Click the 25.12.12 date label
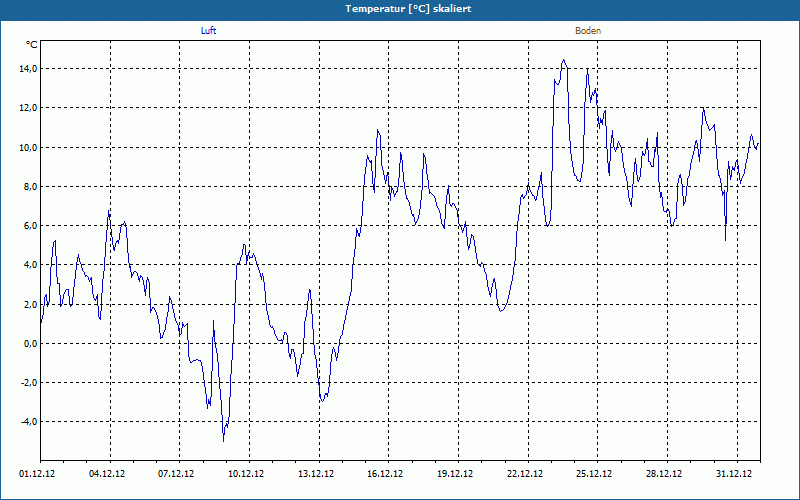This screenshot has height=500, width=800. 594,474
